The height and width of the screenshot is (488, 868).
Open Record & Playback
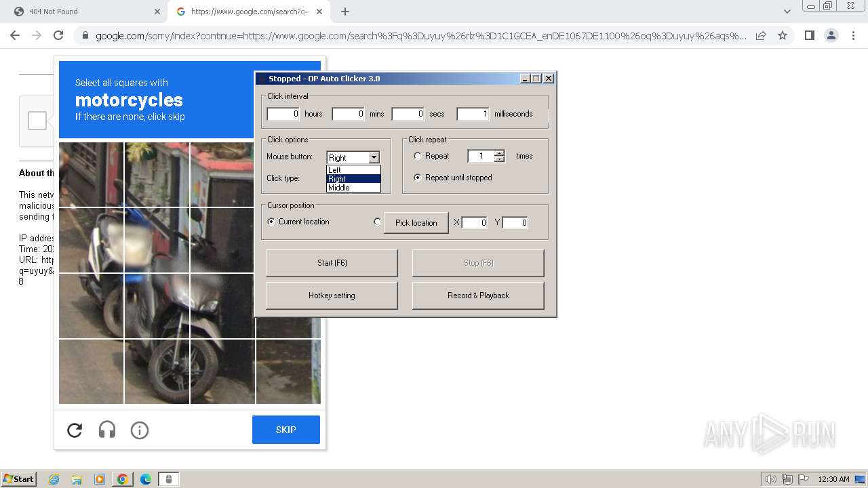pos(478,296)
